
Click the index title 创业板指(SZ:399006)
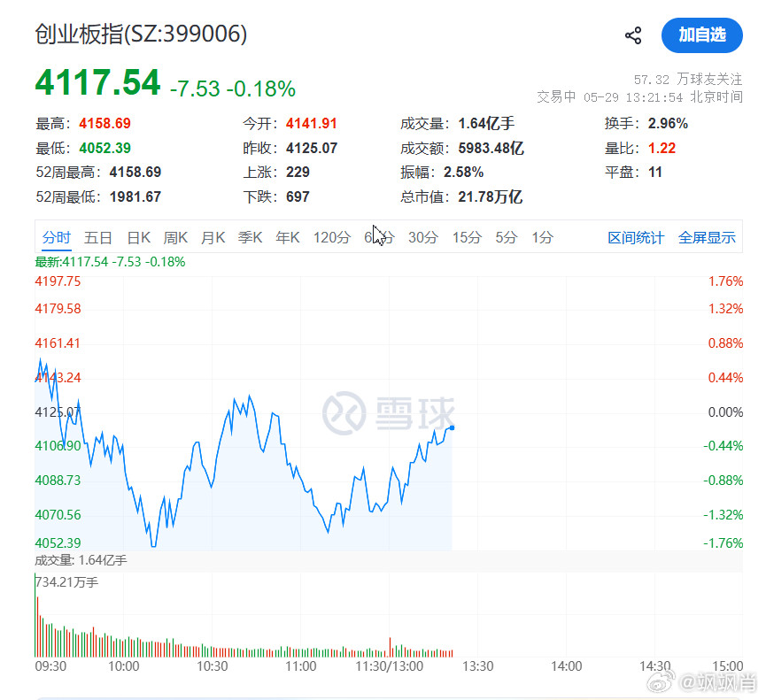(141, 35)
